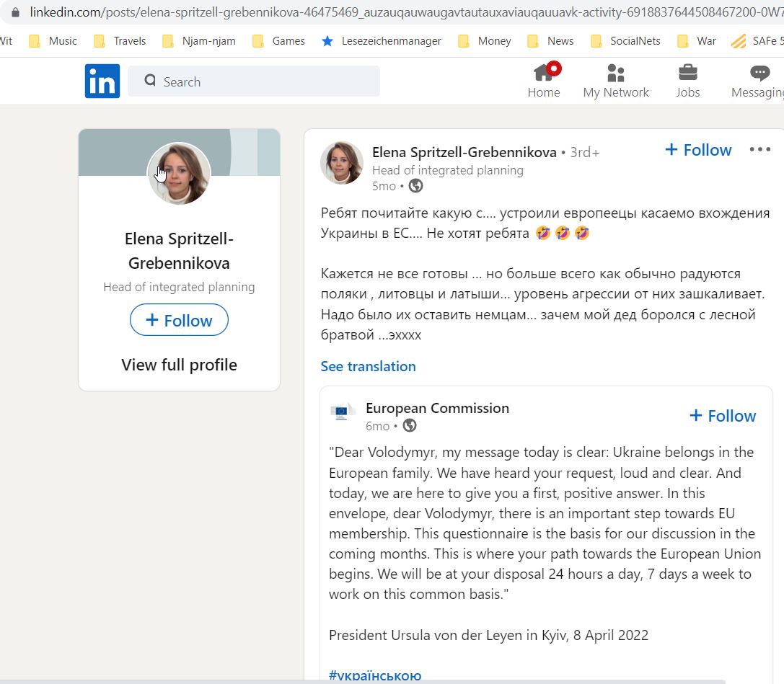
Task: Click the '6mo' shared post timestamp
Action: point(377,426)
